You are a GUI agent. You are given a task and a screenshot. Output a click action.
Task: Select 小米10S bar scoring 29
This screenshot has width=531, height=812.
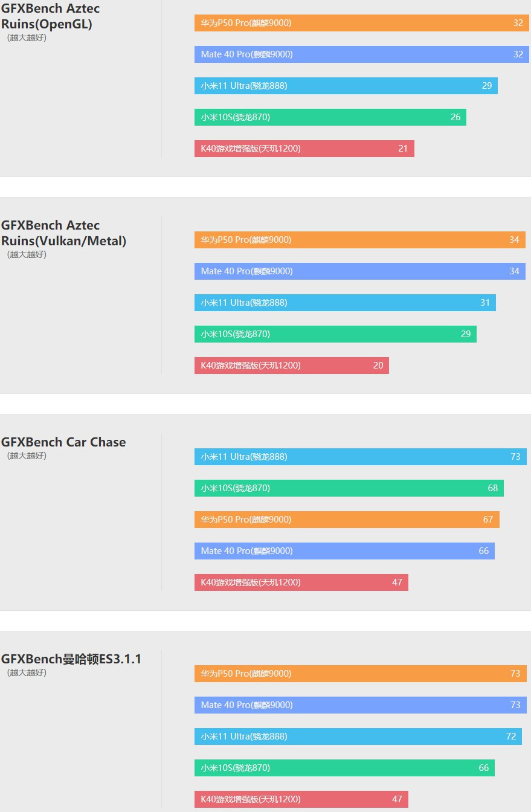pyautogui.click(x=335, y=334)
